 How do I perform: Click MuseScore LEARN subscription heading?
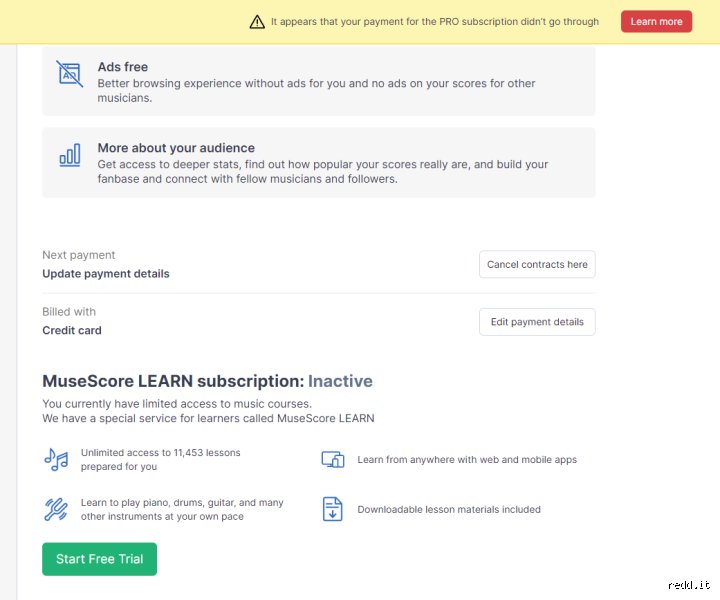coord(208,381)
